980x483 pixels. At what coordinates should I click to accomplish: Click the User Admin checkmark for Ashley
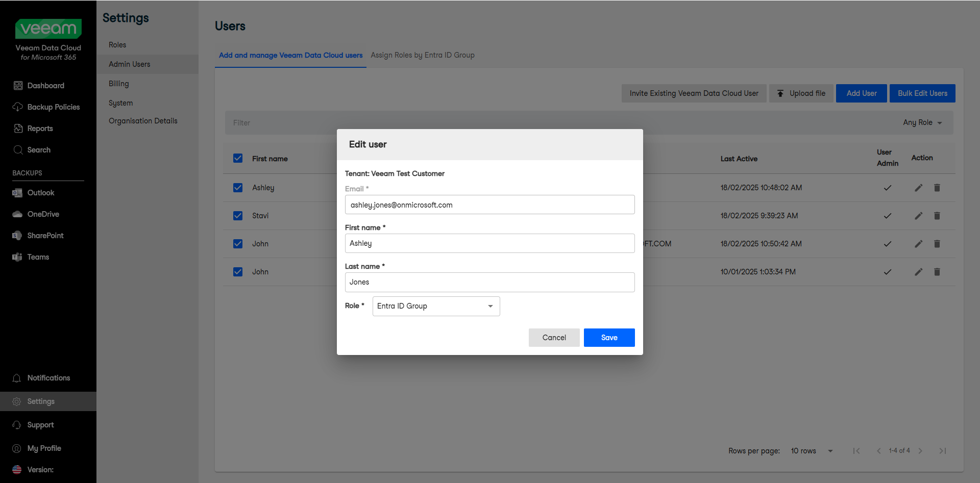888,188
